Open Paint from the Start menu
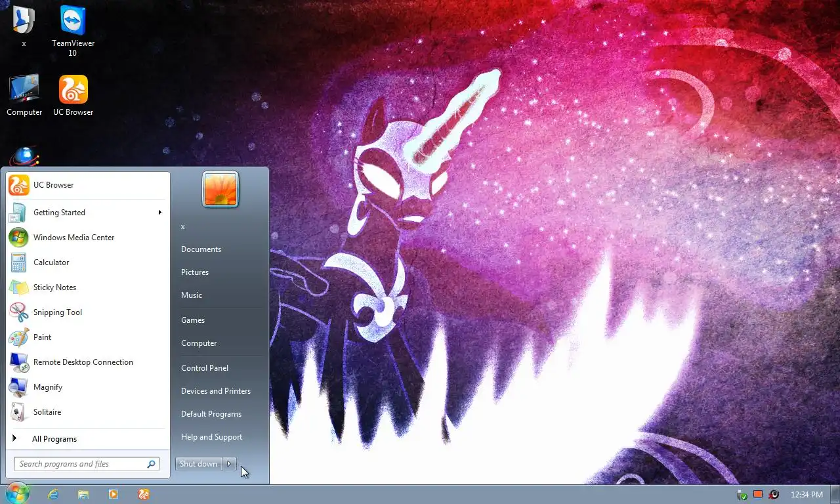Screen dimensions: 840x504 (87, 337)
